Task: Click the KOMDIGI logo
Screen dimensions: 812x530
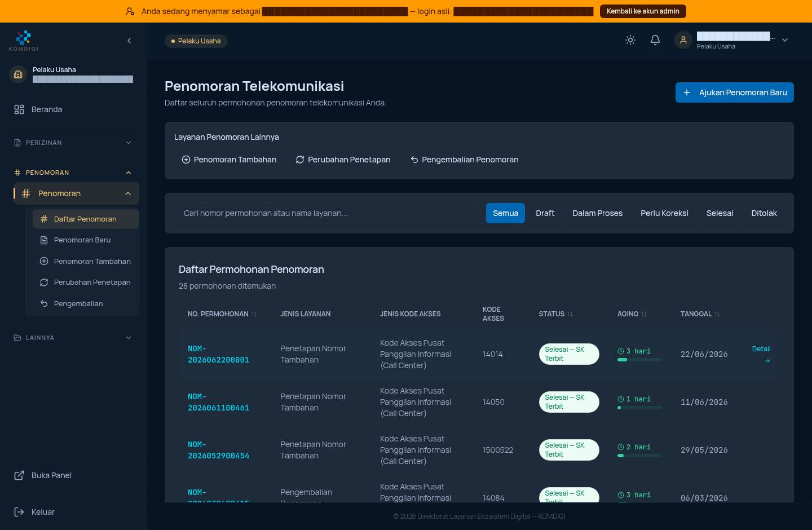Action: point(24,41)
